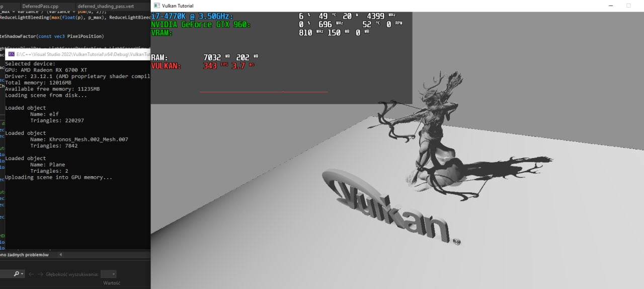
Task: Click the Vulkan Tutorial window title text
Action: tap(178, 6)
